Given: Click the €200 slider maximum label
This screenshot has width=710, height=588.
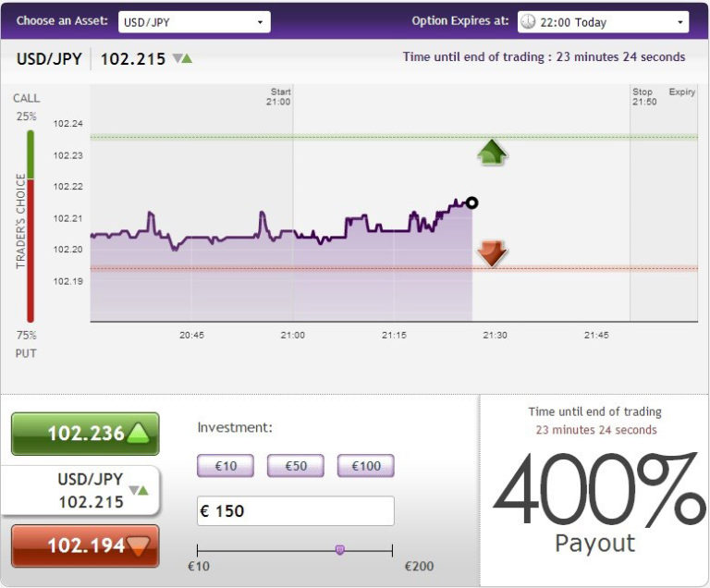Looking at the screenshot, I should [419, 566].
